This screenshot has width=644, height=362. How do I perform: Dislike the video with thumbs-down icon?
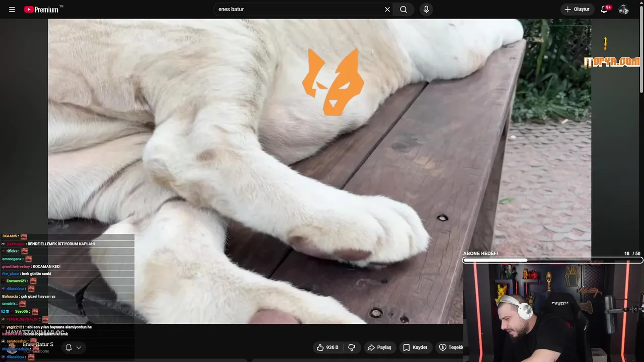(x=352, y=347)
